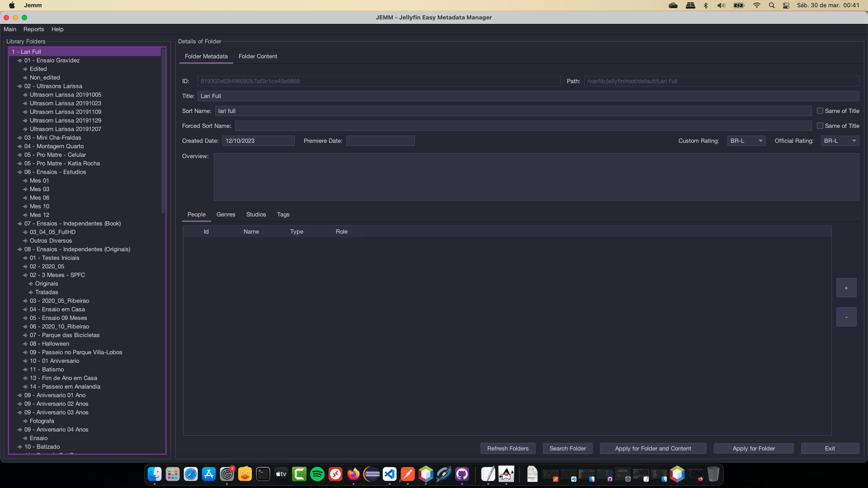
Task: Click the GitHub Desktop dock icon
Action: (x=462, y=474)
